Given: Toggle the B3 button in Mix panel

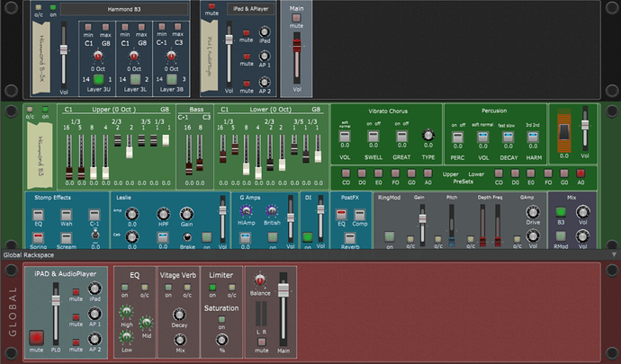Looking at the screenshot, I should (x=561, y=212).
